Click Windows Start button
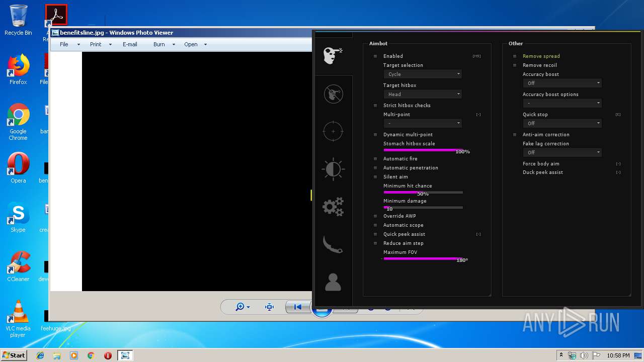The height and width of the screenshot is (362, 644). coord(14,355)
